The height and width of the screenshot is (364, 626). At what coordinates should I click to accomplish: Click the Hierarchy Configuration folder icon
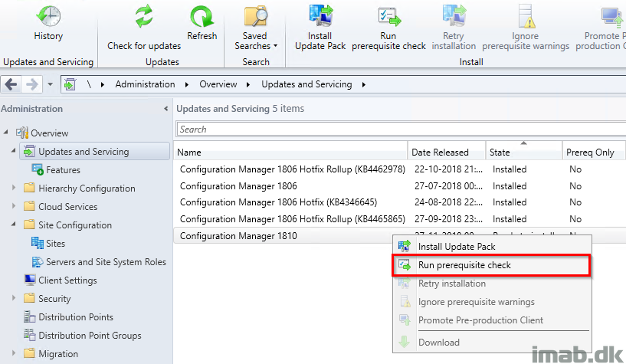(x=30, y=188)
